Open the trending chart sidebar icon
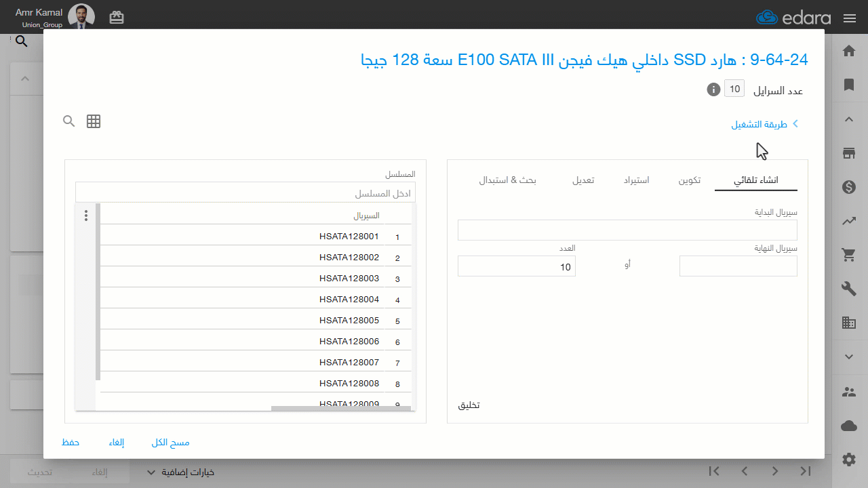 (x=848, y=220)
